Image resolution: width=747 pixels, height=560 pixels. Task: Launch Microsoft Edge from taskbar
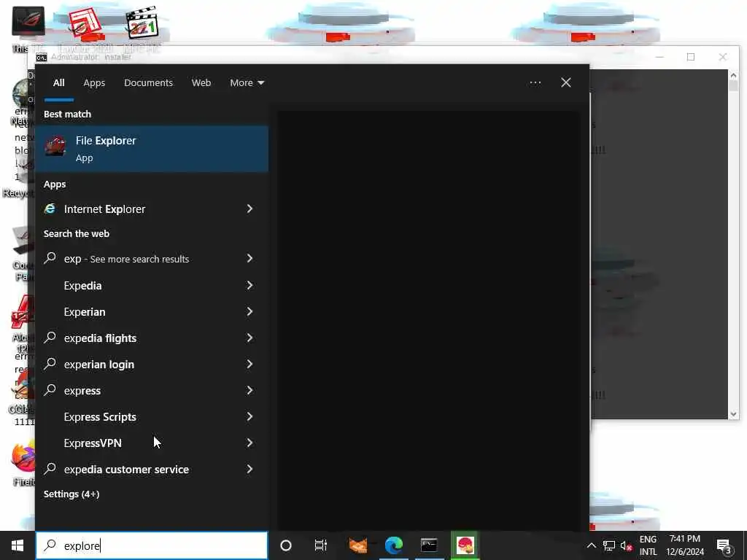(x=394, y=545)
